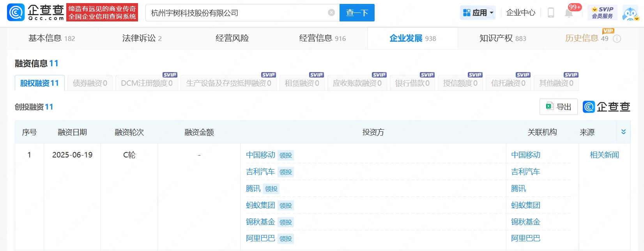Click the 领投 tag next to 中国移动
Screen dimensions: 644x251
(x=286, y=155)
